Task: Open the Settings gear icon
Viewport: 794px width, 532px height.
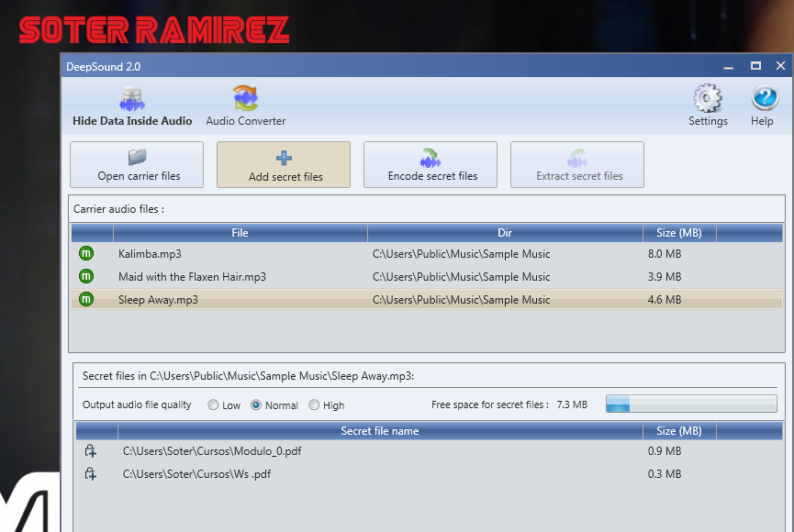Action: tap(708, 98)
